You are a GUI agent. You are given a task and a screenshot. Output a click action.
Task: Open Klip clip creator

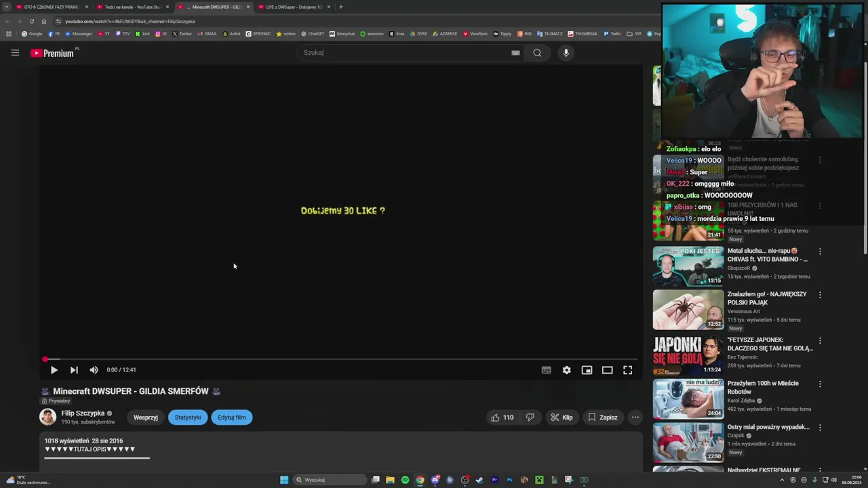pyautogui.click(x=561, y=418)
